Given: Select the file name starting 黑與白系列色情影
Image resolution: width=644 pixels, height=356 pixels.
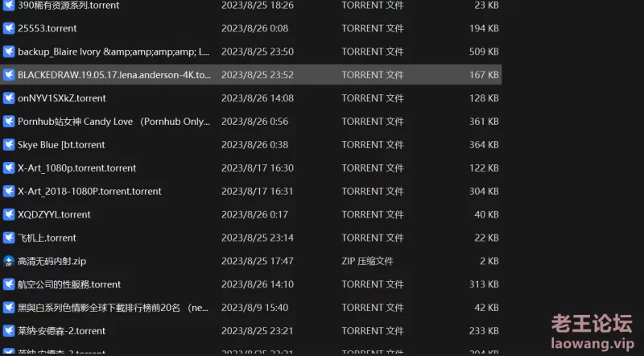Looking at the screenshot, I should (x=113, y=308).
